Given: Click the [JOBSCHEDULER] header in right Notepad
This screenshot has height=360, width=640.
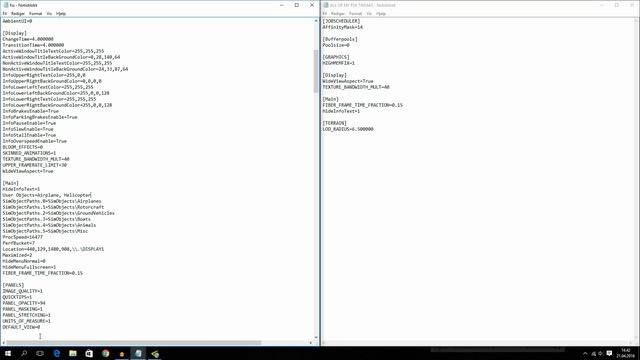Looking at the screenshot, I should 341,21.
